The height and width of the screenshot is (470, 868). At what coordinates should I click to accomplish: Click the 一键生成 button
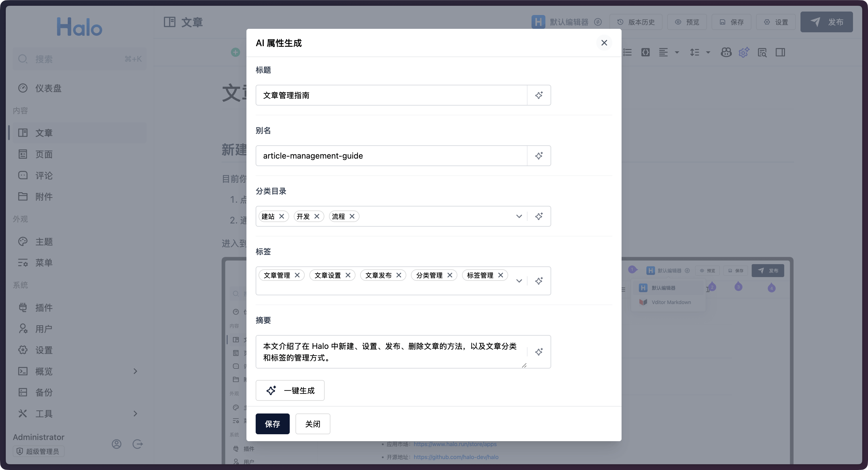pyautogui.click(x=290, y=390)
